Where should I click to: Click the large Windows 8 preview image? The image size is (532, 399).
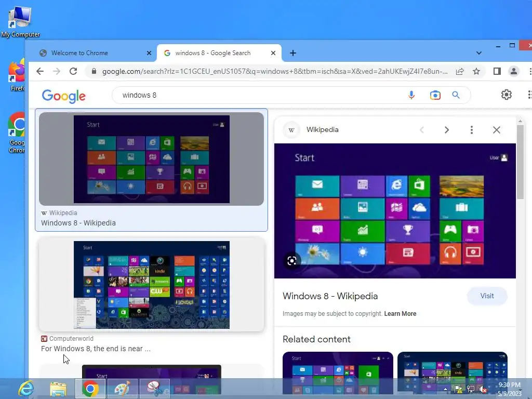point(395,211)
